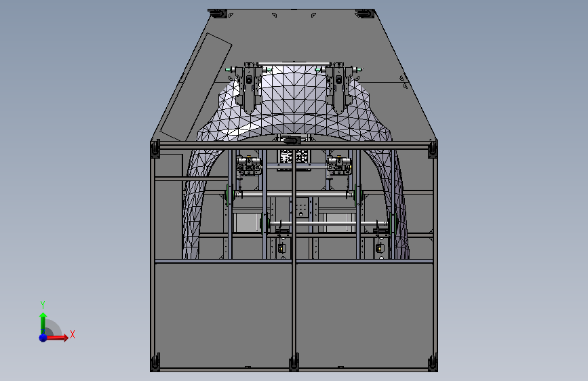Select the lower-right flat gray frame panel
Image resolution: width=588 pixels, height=381 pixels.
tap(365, 316)
